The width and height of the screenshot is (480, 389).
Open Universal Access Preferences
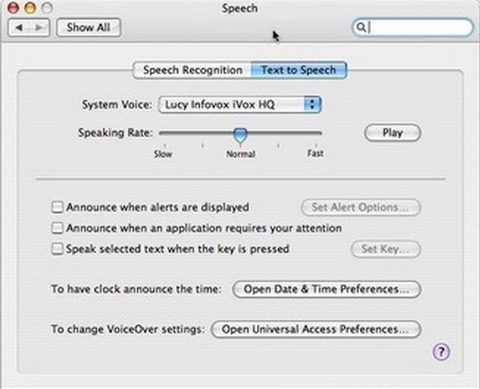point(316,329)
